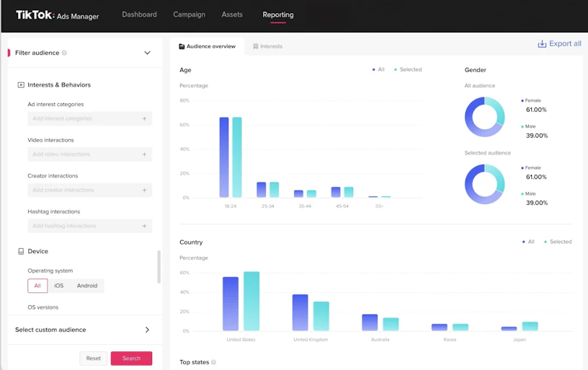
Task: Click the Filter audience info icon
Action: (64, 53)
